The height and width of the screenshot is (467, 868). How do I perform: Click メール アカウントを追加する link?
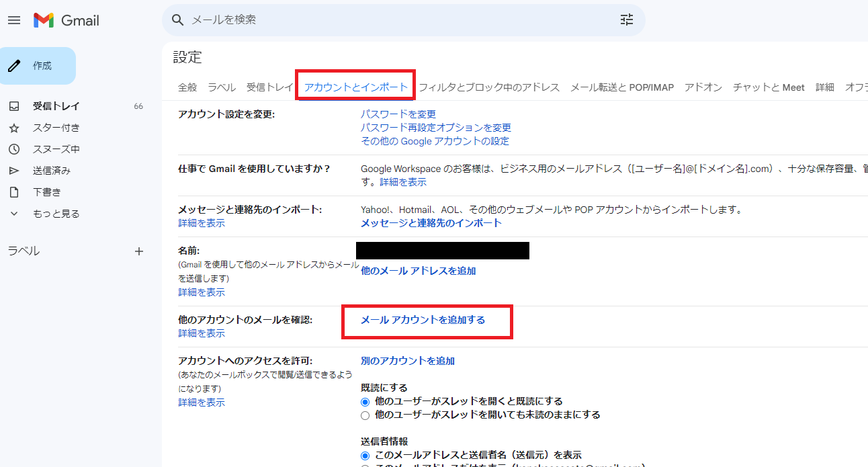[423, 320]
